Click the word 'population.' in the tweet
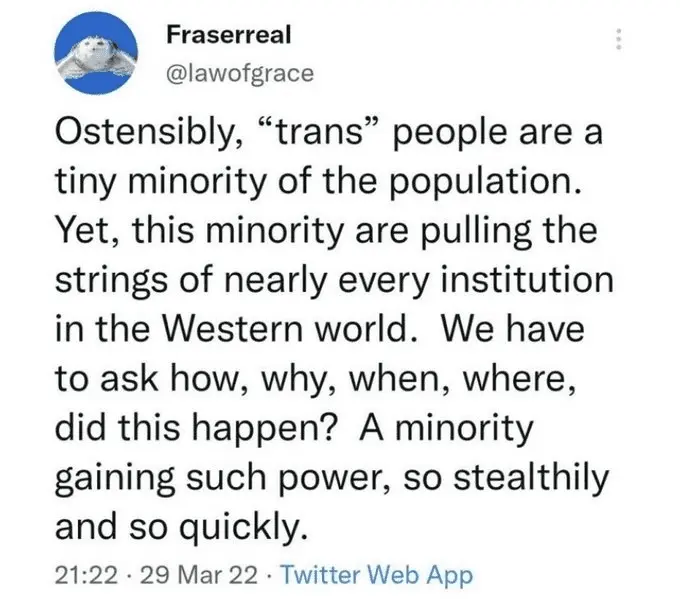 [485, 183]
